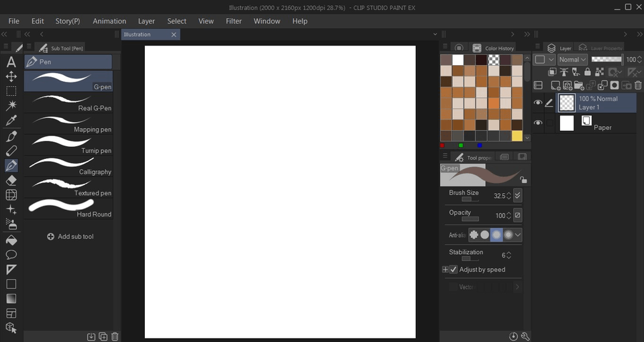Reset tool properties to initial settings
This screenshot has width=644, height=342.
(513, 337)
